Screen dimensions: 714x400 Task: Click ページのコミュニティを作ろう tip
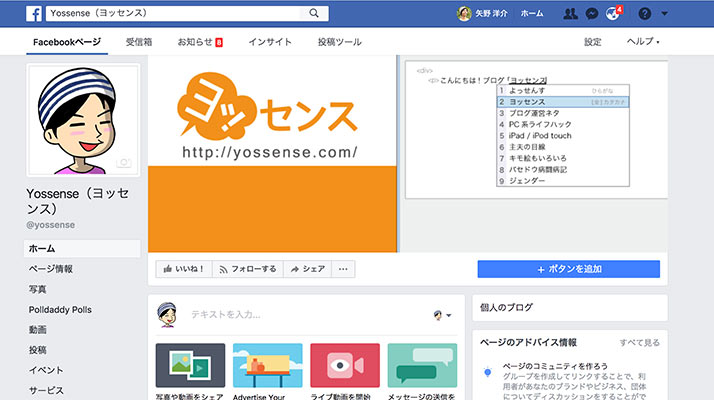click(555, 366)
